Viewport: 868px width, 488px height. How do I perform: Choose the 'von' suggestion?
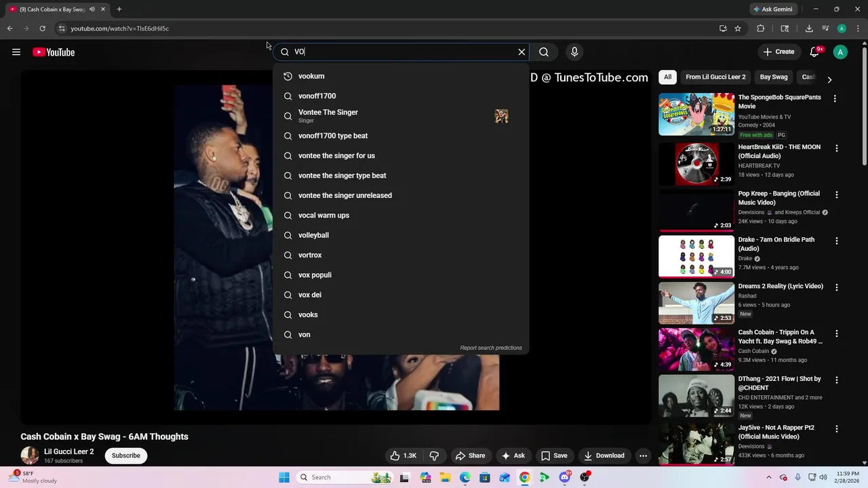click(x=401, y=335)
